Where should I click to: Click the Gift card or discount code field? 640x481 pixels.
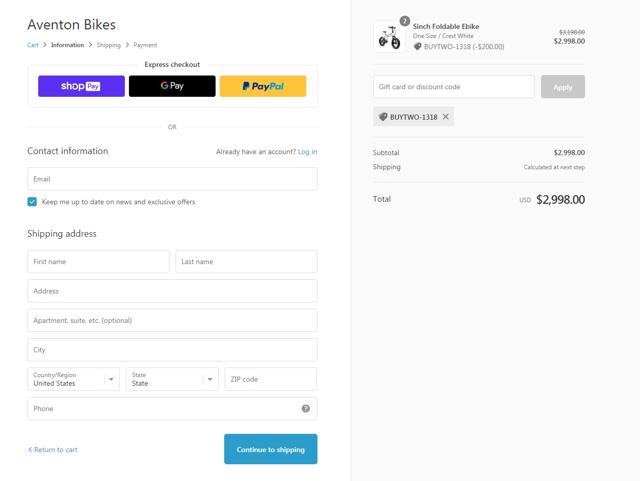coord(453,87)
